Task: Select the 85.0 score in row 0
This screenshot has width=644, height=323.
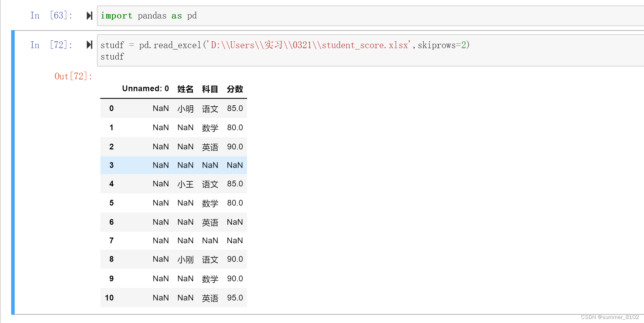Action: pos(235,108)
